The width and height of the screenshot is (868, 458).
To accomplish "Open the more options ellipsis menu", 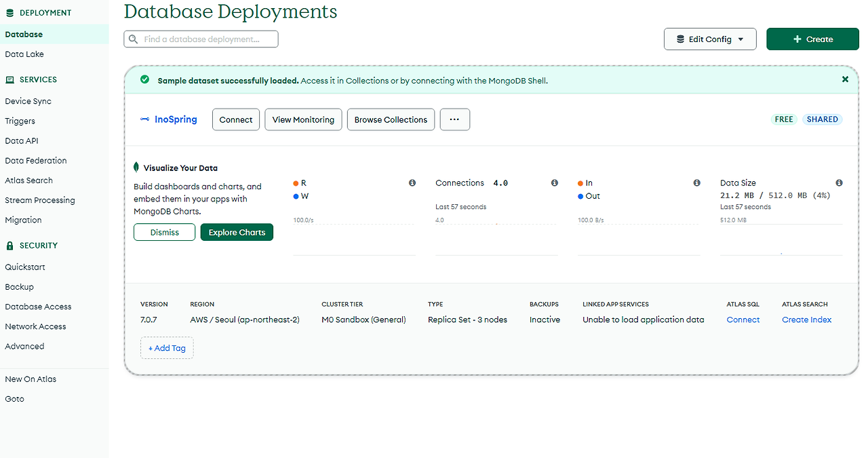I will pos(455,119).
